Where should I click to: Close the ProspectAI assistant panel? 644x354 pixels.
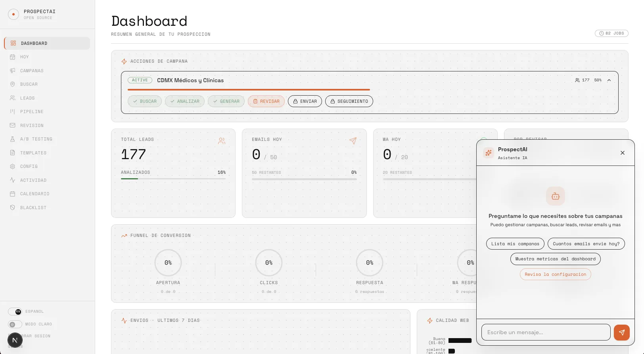tap(623, 153)
